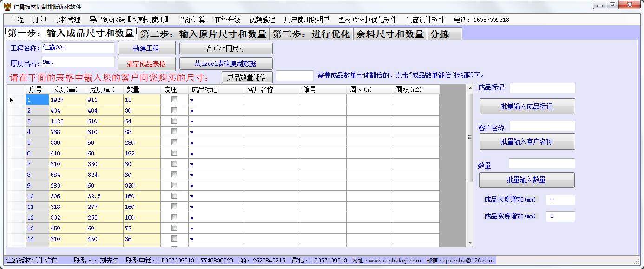The height and width of the screenshot is (269, 644).
Task: Click the 长度(mm) column header
Action: [x=67, y=89]
